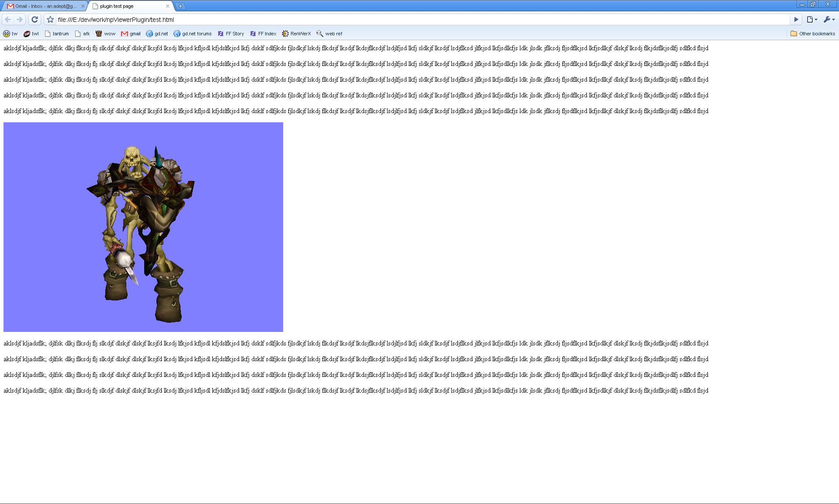Open the FF Story bookmark
The image size is (839, 504).
[231, 34]
